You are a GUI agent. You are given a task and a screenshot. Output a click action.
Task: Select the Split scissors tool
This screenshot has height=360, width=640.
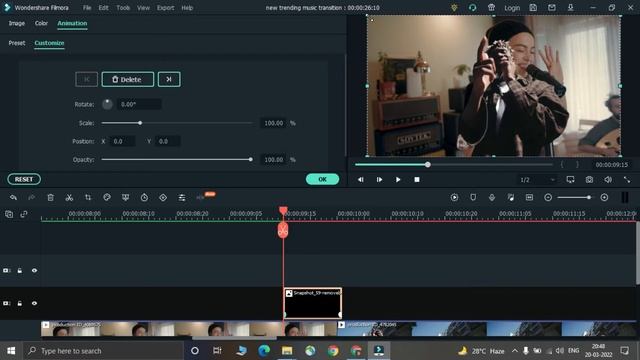(x=69, y=198)
